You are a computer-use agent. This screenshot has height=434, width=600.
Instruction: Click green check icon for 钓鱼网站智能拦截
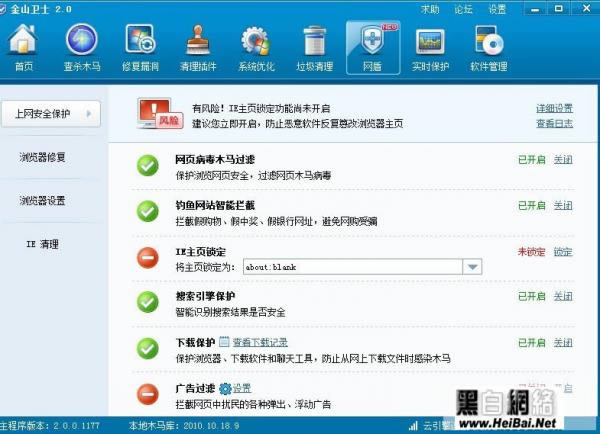coord(148,211)
